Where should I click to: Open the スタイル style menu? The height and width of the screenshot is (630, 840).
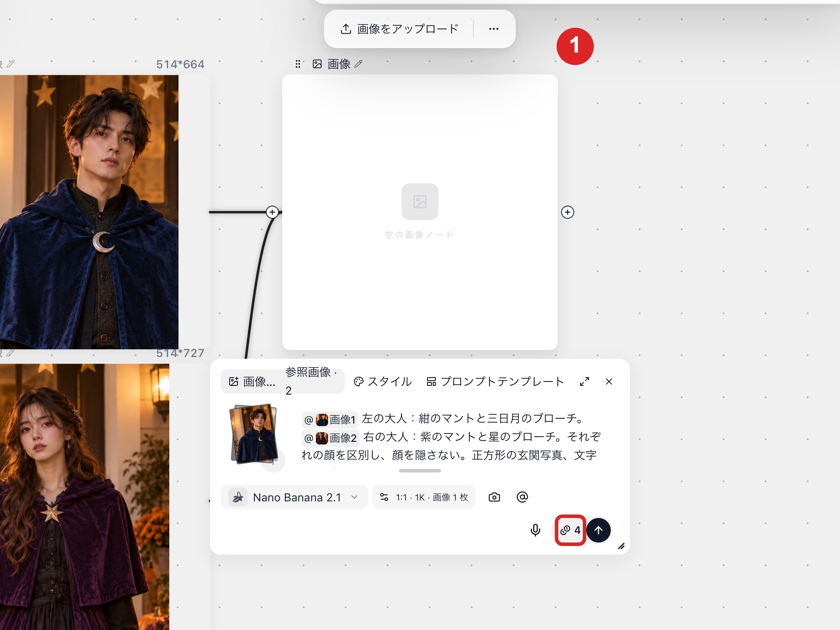382,381
